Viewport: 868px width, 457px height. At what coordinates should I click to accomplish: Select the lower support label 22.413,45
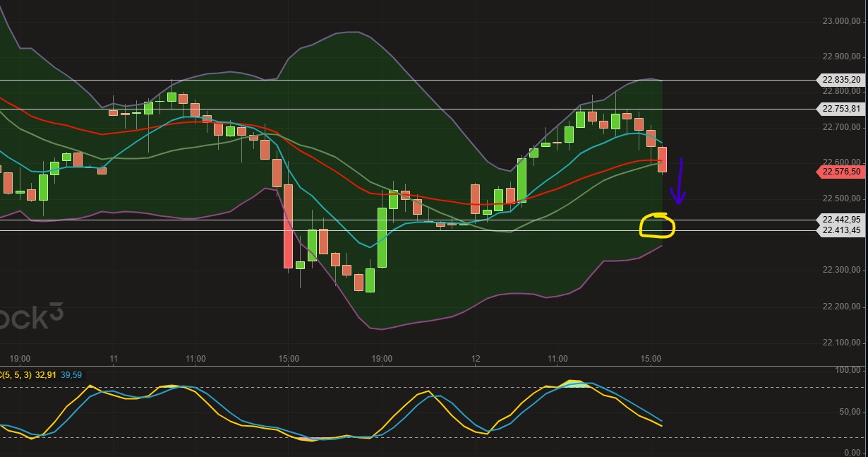pos(840,230)
